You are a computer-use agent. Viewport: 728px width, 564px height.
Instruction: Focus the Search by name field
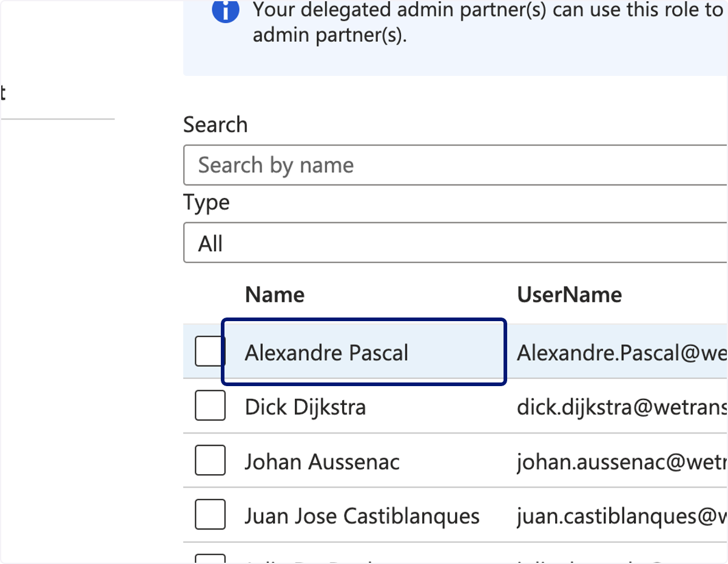(x=455, y=165)
